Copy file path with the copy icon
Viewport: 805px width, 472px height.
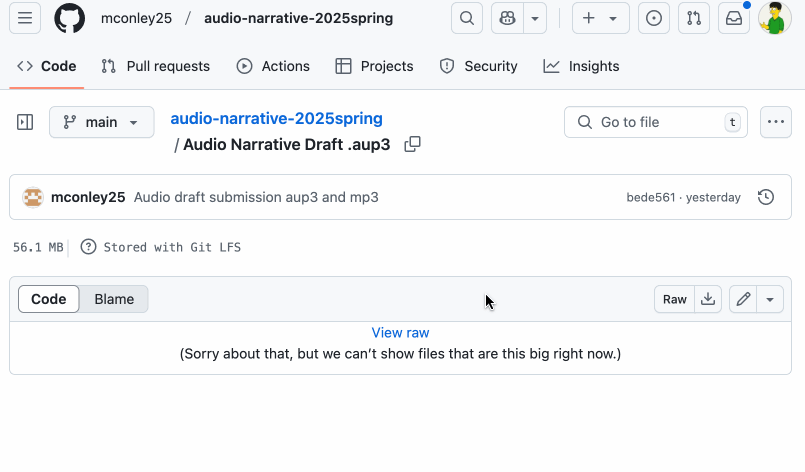click(x=412, y=144)
